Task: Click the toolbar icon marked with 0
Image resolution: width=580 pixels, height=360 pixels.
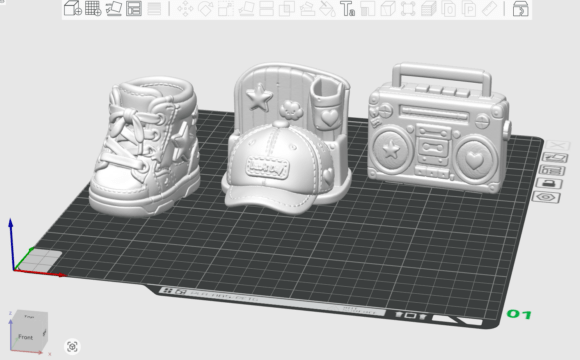Action: click(449, 9)
